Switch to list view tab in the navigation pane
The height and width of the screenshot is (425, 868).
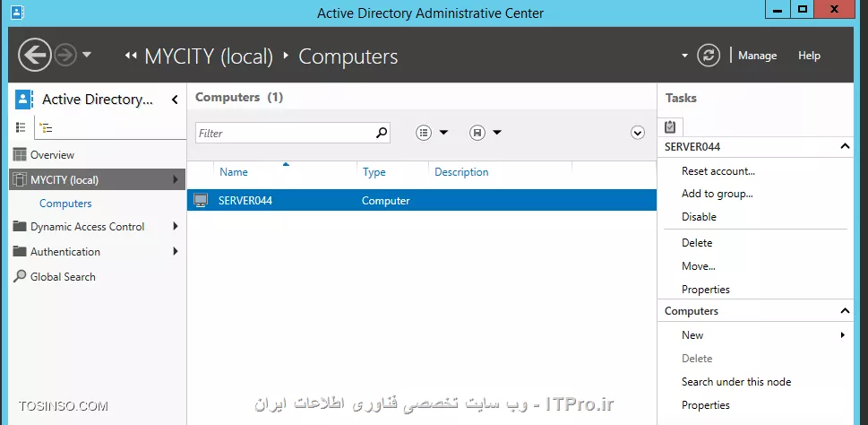pyautogui.click(x=21, y=127)
